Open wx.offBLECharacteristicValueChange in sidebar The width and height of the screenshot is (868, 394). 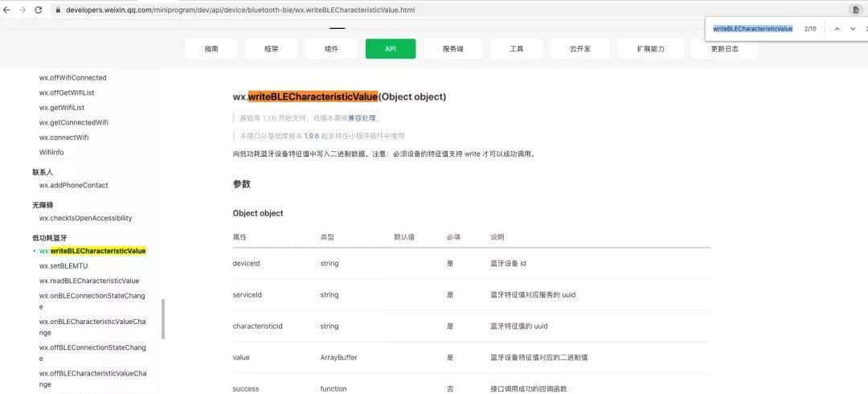(92, 379)
